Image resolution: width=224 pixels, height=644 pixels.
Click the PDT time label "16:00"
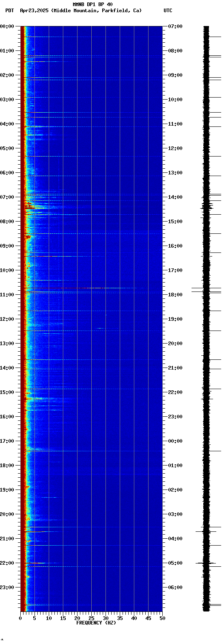click(x=7, y=417)
